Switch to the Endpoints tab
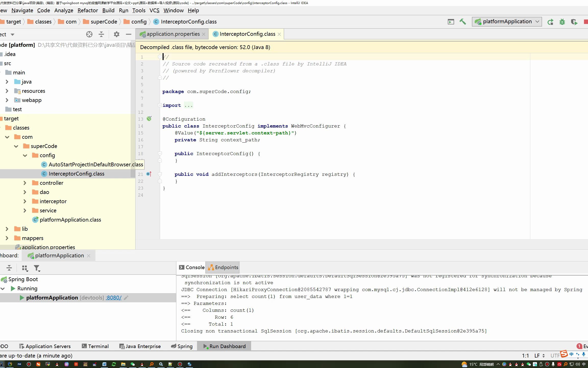Viewport: 588px width, 368px height. (223, 267)
